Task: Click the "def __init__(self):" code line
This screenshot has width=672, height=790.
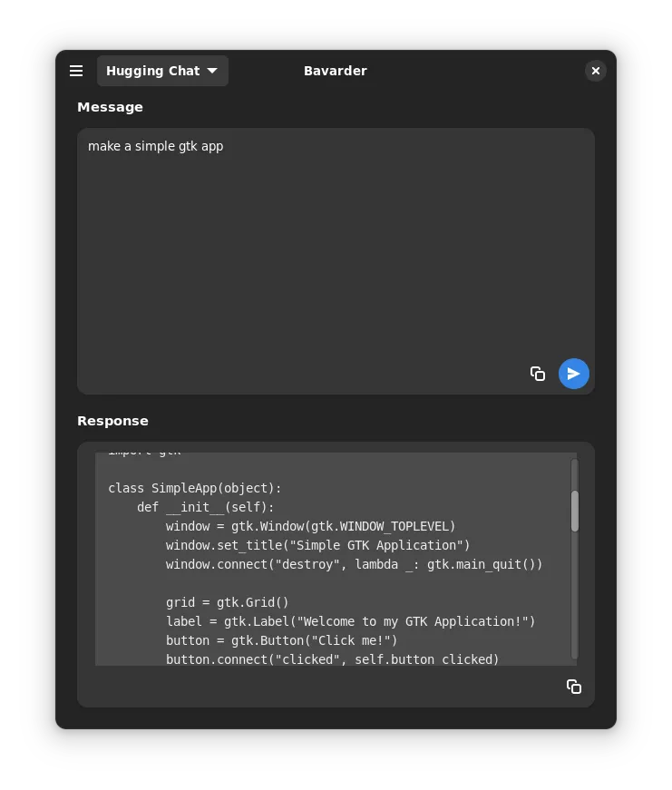Action: tap(205, 507)
